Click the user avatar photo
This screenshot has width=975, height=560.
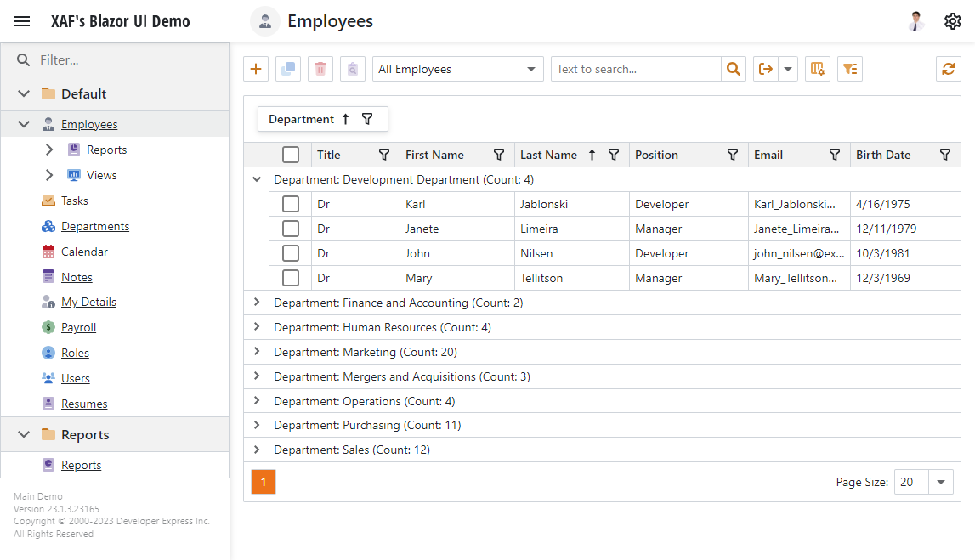[x=916, y=21]
